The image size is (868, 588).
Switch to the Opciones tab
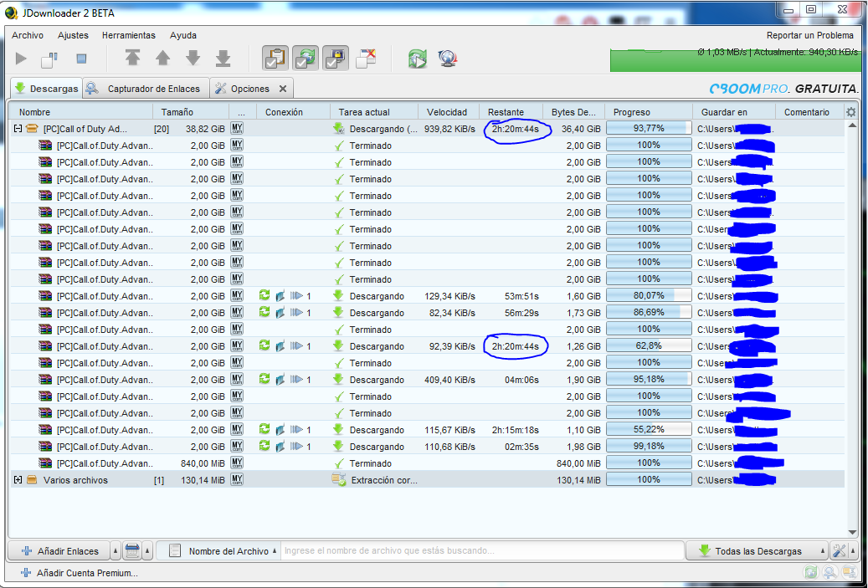tap(250, 89)
